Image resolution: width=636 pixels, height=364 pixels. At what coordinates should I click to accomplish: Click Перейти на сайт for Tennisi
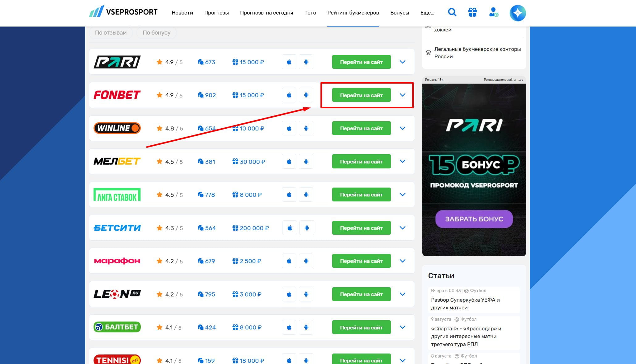coord(361,359)
